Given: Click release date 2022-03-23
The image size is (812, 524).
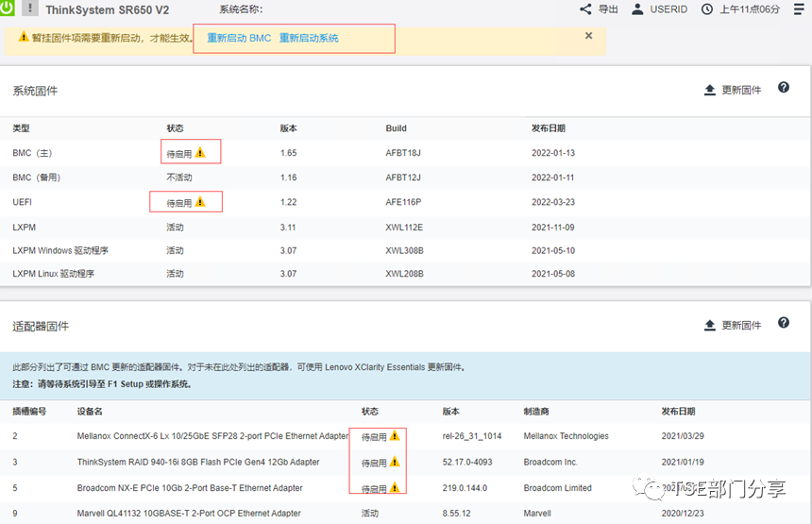Looking at the screenshot, I should click(553, 202).
